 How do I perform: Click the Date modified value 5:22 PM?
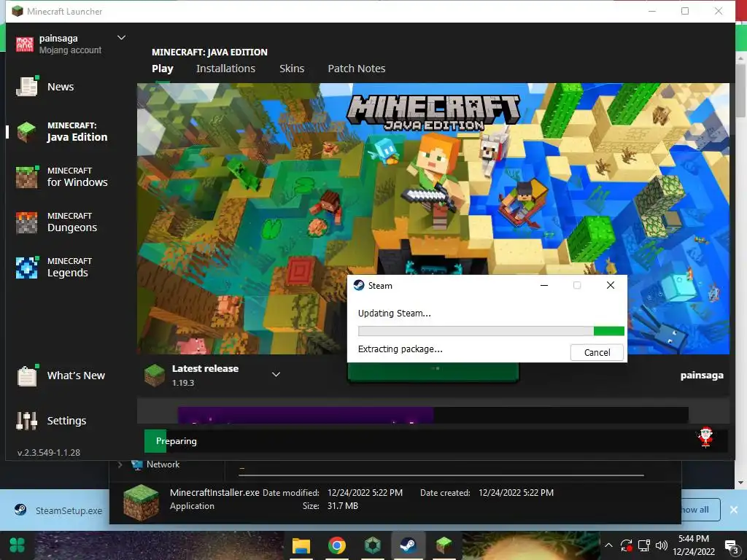pos(365,492)
